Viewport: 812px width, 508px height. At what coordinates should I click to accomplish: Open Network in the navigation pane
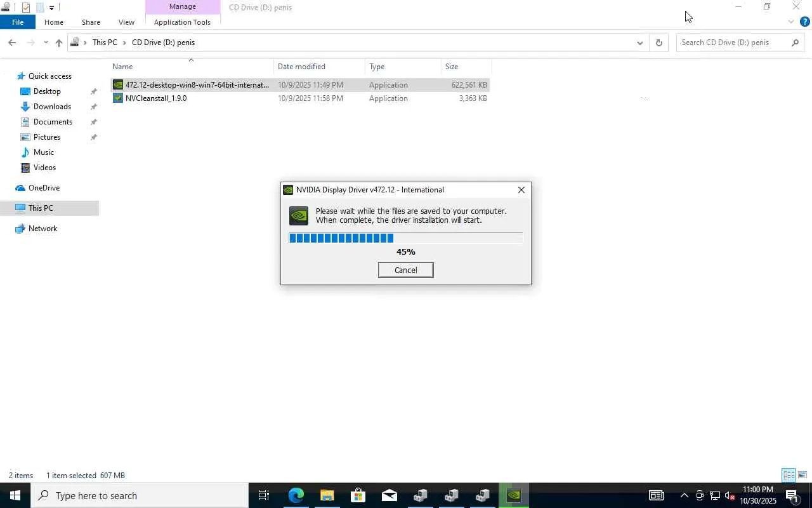tap(43, 229)
